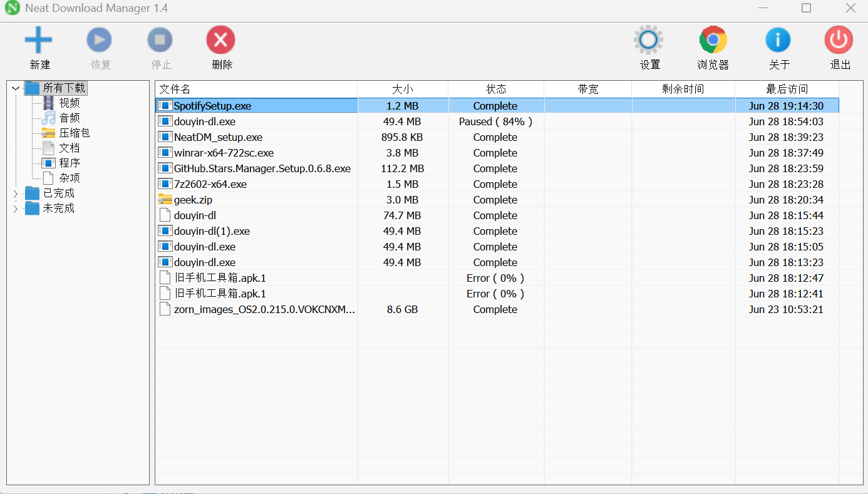Select 7z2602-x64.exe file name

point(210,184)
